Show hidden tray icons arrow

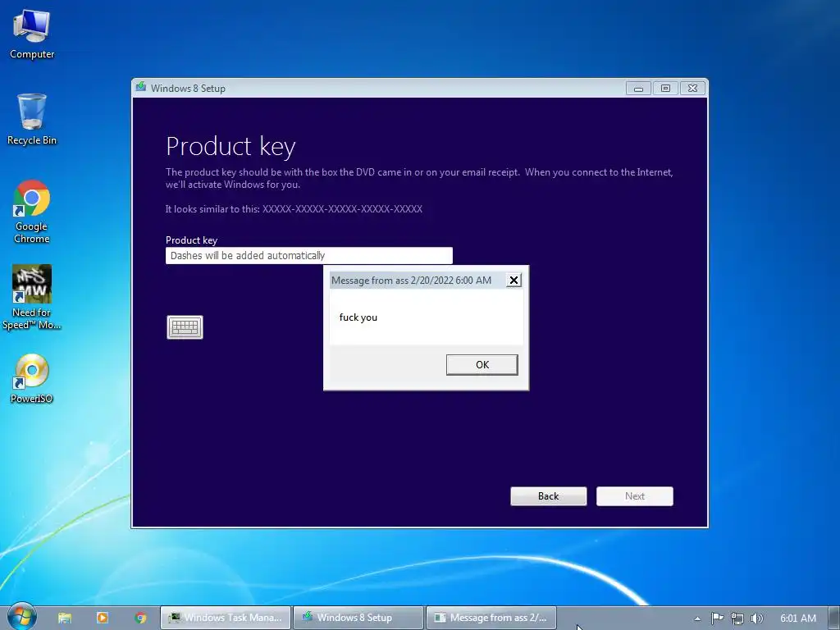[x=697, y=619]
